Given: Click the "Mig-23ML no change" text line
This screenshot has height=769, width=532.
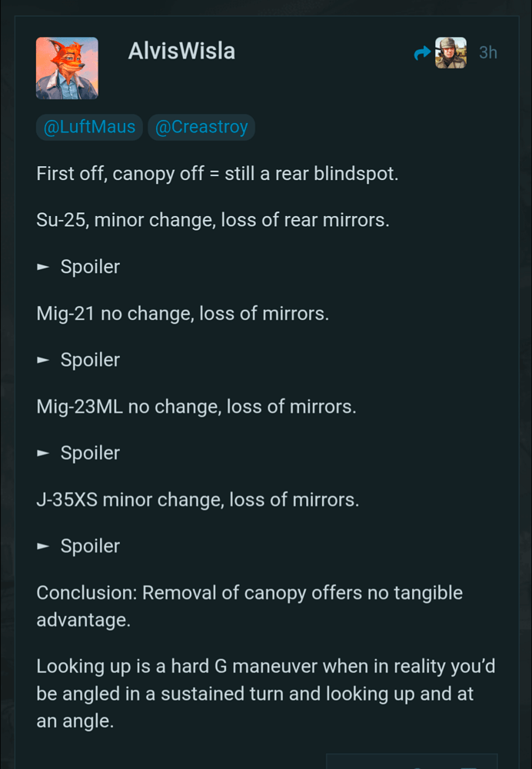Looking at the screenshot, I should tap(196, 407).
